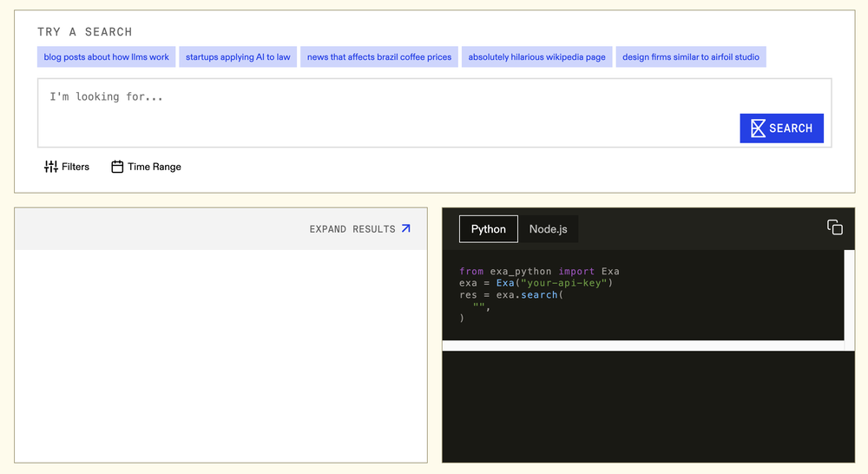Use 'design firms similar to airfoil studio'
The image size is (868, 474).
click(691, 57)
